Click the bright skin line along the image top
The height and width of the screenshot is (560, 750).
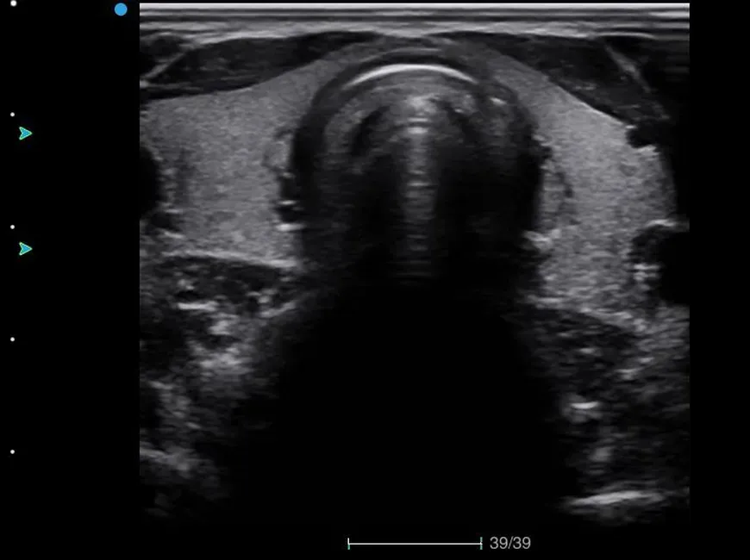pos(414,7)
